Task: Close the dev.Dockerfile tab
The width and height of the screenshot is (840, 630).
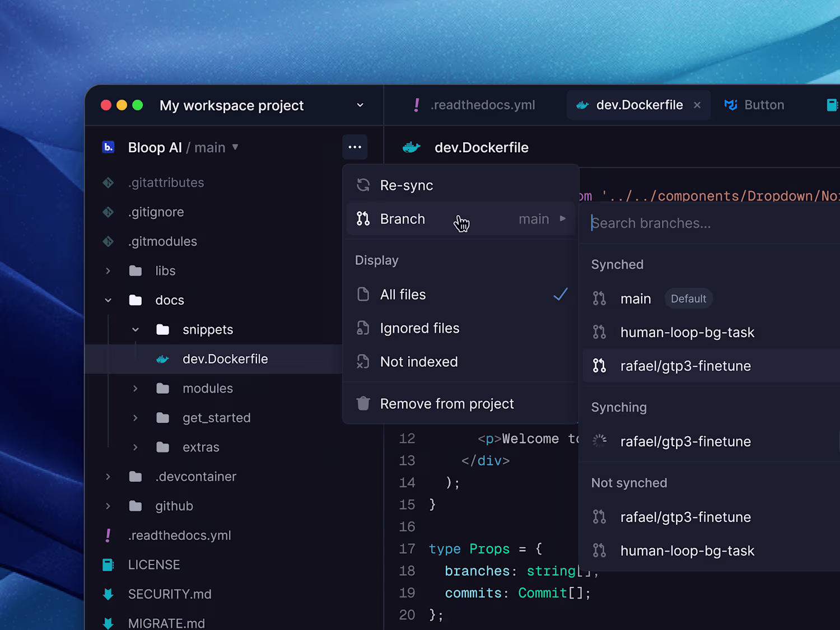Action: point(697,105)
